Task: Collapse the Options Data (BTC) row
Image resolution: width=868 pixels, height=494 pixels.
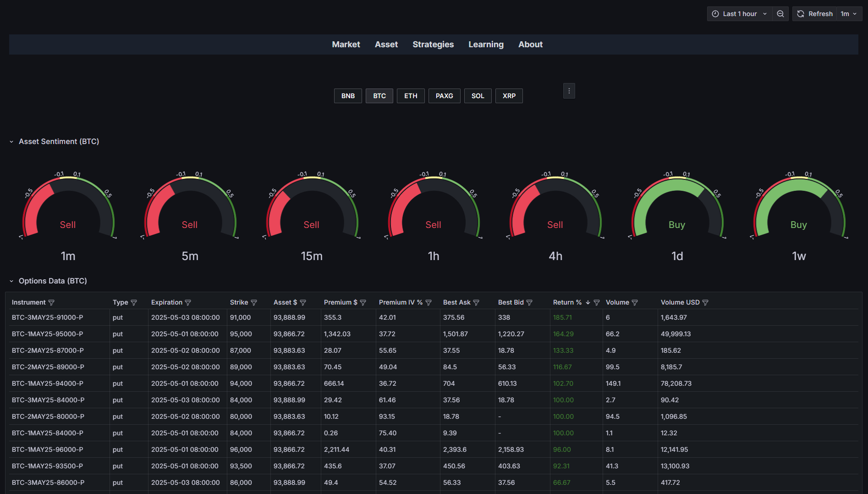Action: pyautogui.click(x=11, y=281)
